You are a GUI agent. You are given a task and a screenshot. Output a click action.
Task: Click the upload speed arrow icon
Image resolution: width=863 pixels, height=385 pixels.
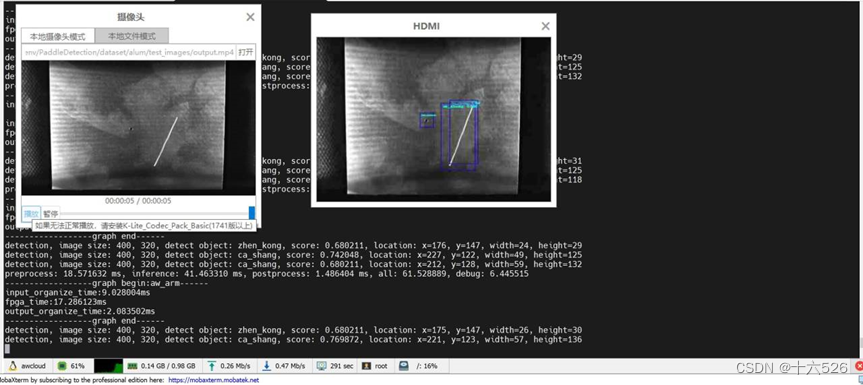tap(212, 366)
